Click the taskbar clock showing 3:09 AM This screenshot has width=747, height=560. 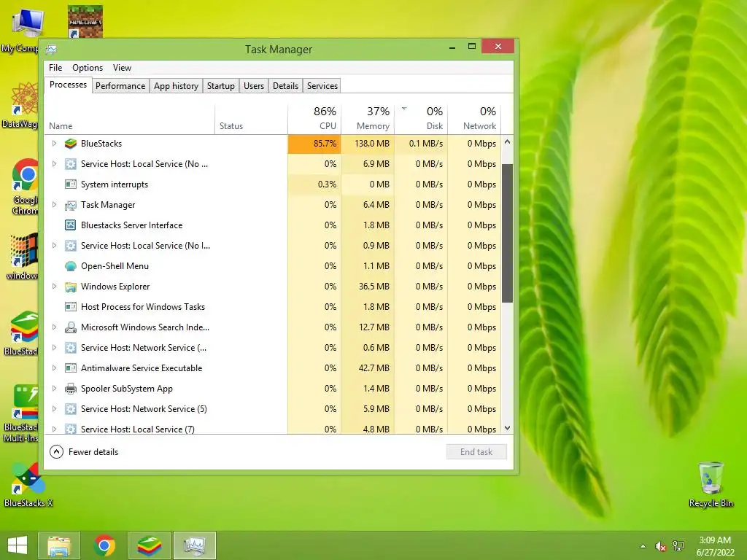pos(715,546)
